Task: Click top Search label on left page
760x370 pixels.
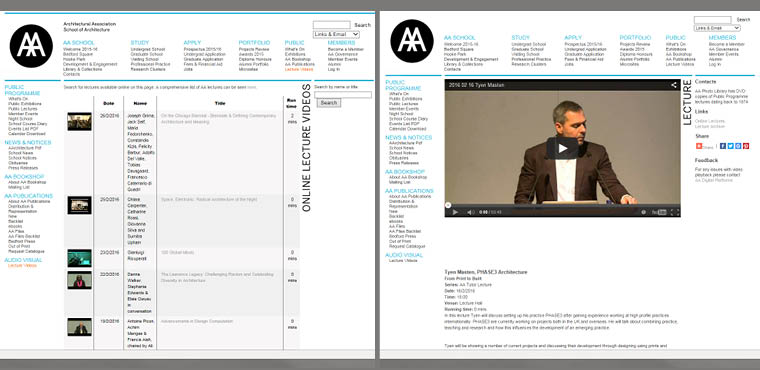Action: pos(362,25)
